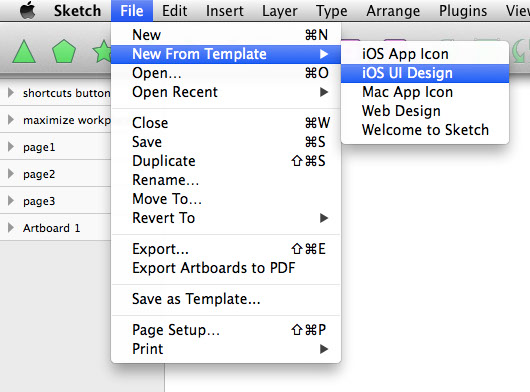Choose Save as Template...
530x392 pixels.
coord(226,299)
